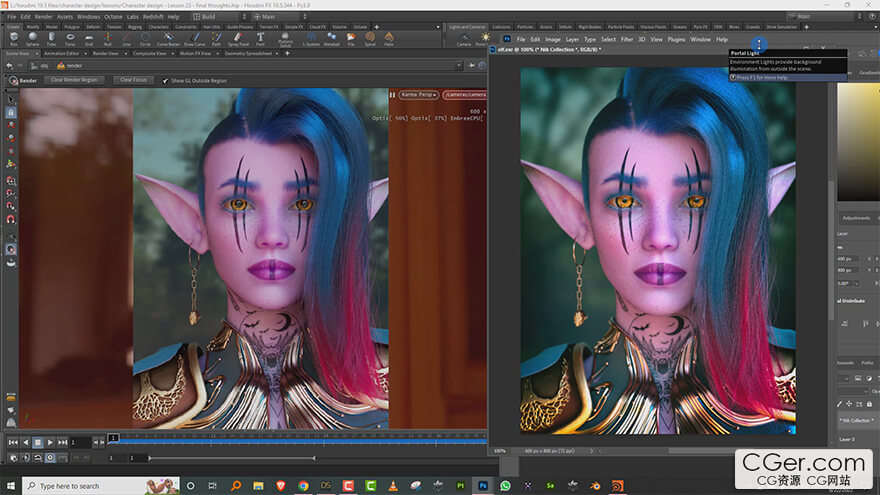Expand the Karma Persp renderer dropdown

pos(420,94)
